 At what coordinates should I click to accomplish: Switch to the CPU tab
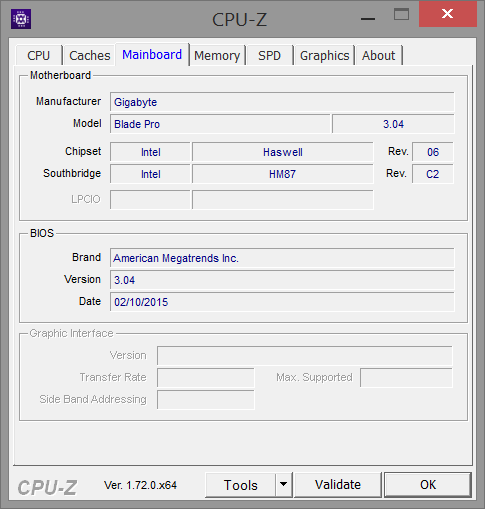[39, 55]
